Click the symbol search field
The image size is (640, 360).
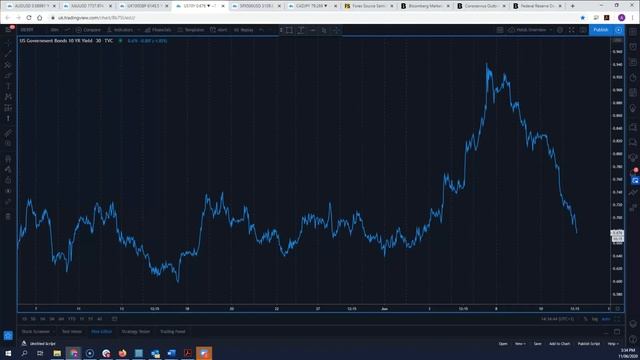click(27, 30)
